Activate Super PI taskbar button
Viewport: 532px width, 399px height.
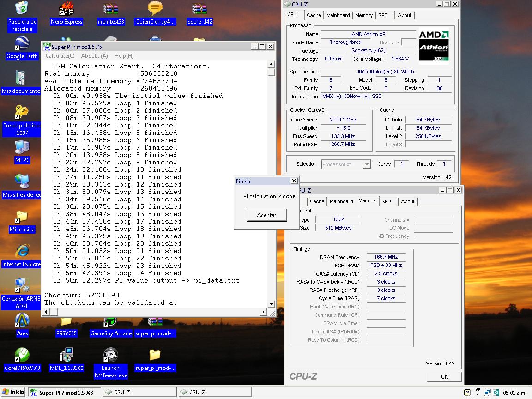coord(65,393)
